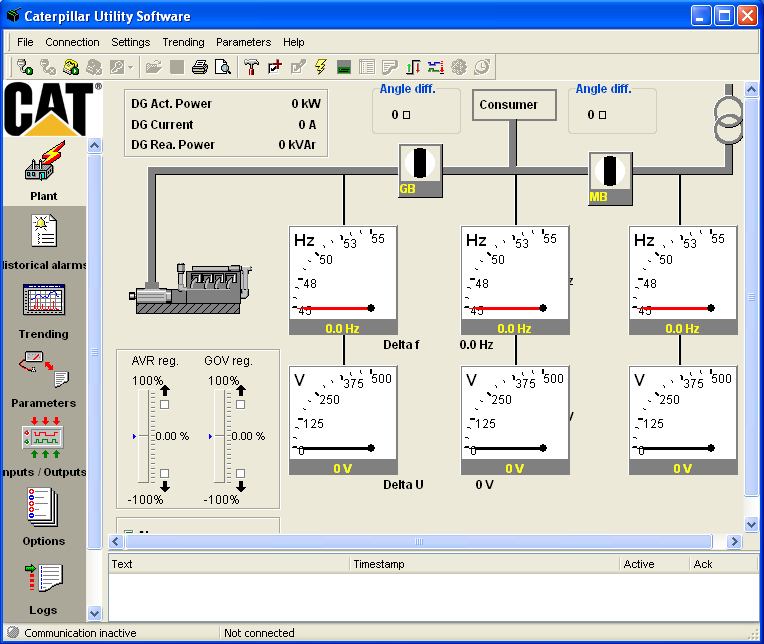764x644 pixels.
Task: Click the grey save toolbar icon
Action: (x=177, y=67)
